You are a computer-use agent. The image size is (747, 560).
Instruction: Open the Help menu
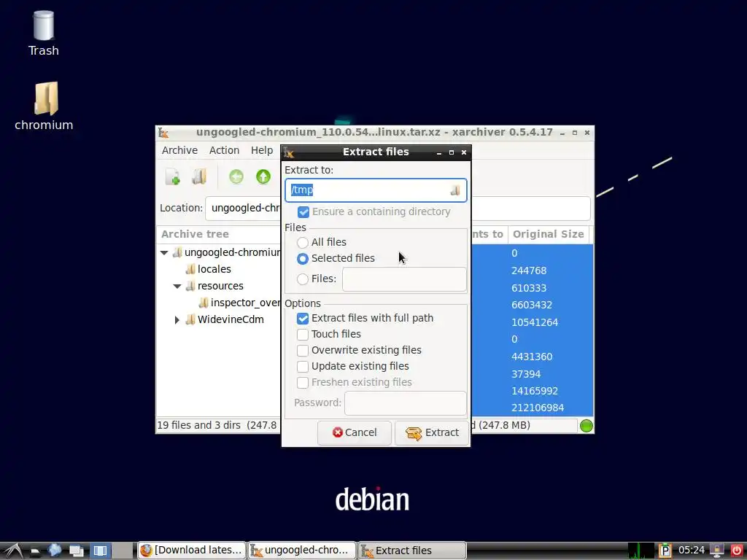coord(262,150)
